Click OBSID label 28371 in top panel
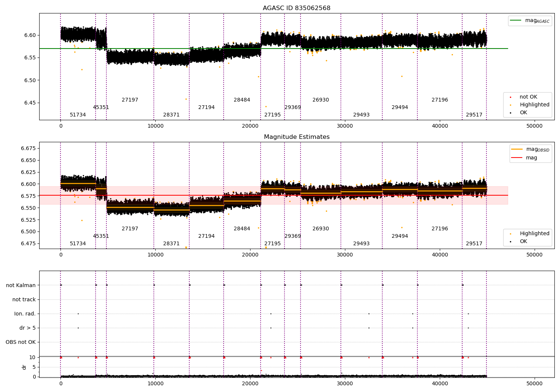Viewport: 560px width, 392px height. (171, 115)
